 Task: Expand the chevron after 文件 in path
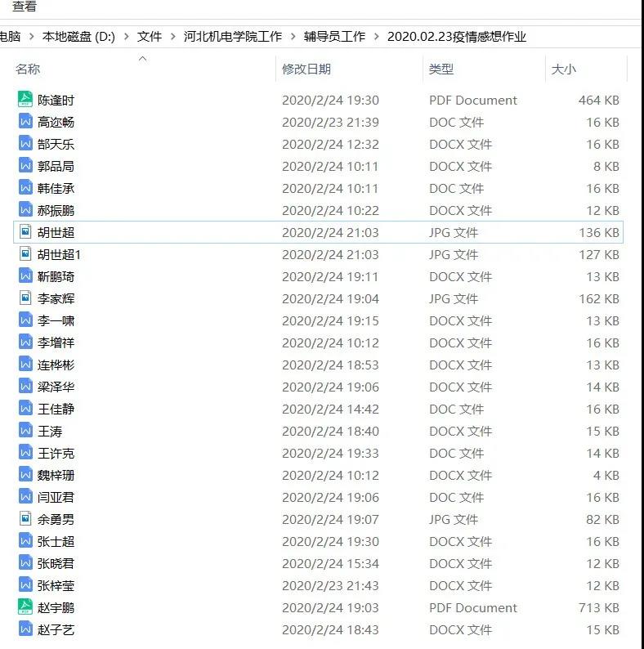173,37
